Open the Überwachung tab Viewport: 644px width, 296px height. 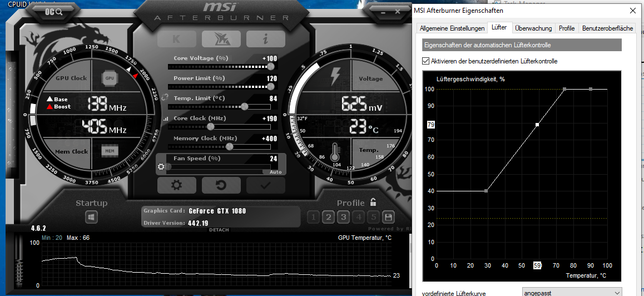(x=533, y=28)
